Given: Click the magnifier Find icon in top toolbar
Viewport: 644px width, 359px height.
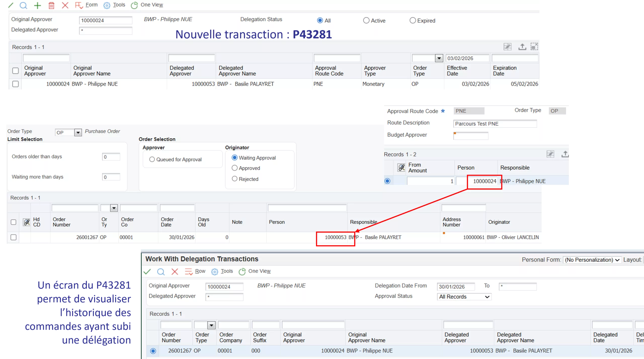Looking at the screenshot, I should click(23, 5).
